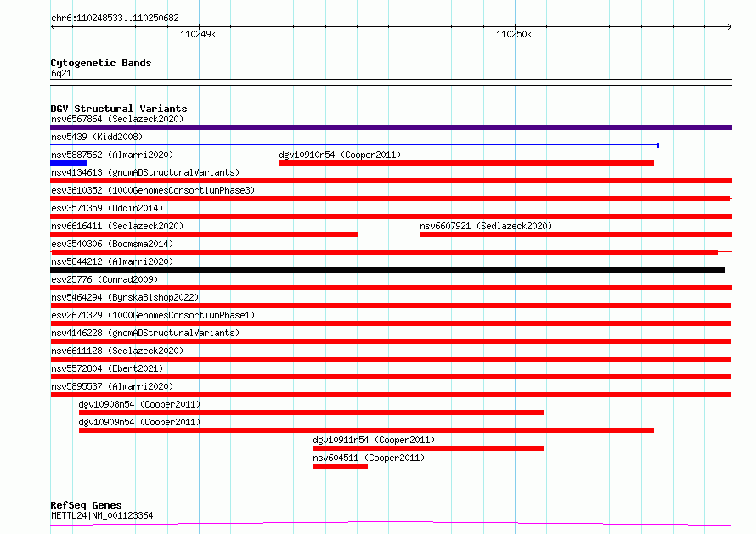Viewport: 756px width, 534px height.
Task: Select the esv3610352 1000GenomesConsortiumPhase3 label
Action: (152, 190)
